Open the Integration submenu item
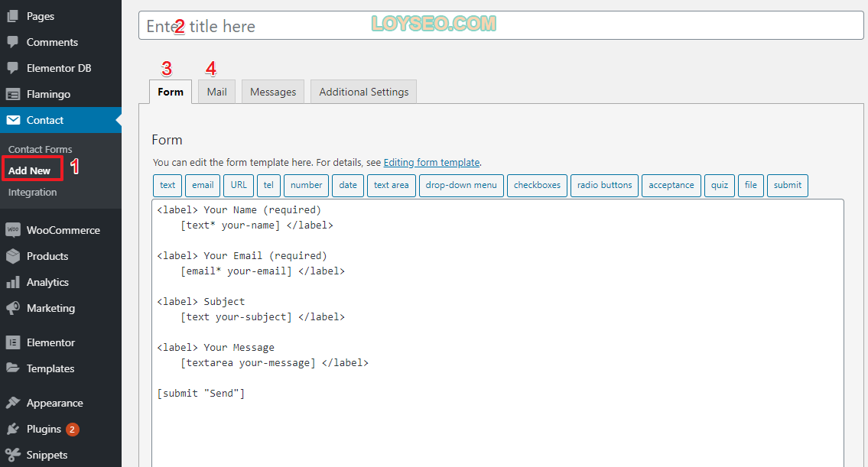 pyautogui.click(x=32, y=192)
